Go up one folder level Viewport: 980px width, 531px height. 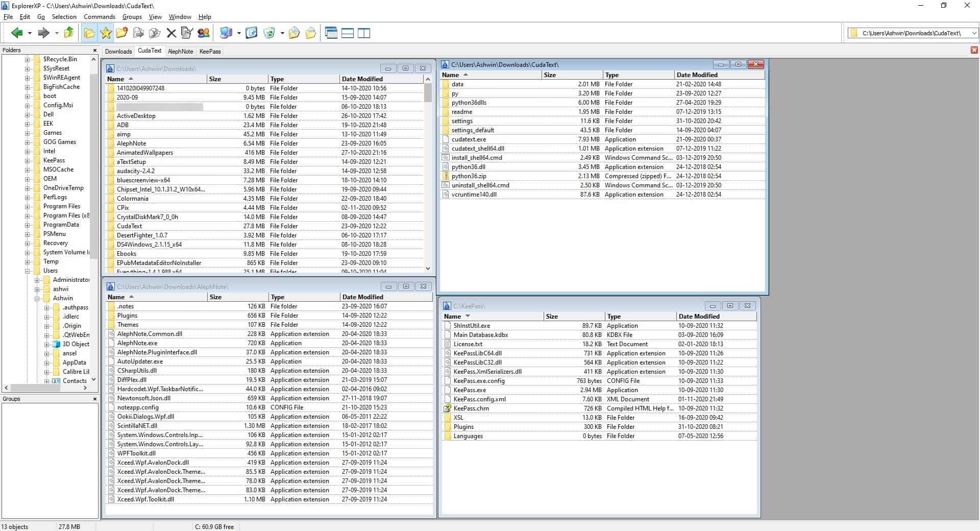[69, 33]
